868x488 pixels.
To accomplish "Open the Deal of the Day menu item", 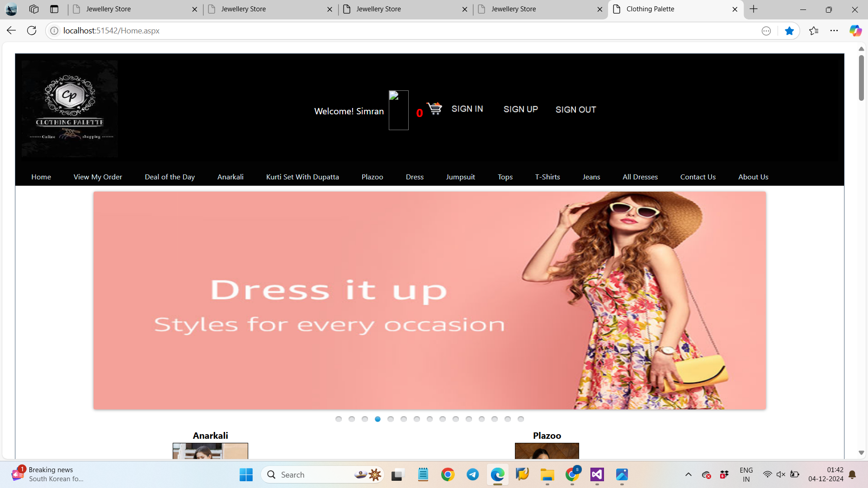I will [170, 177].
